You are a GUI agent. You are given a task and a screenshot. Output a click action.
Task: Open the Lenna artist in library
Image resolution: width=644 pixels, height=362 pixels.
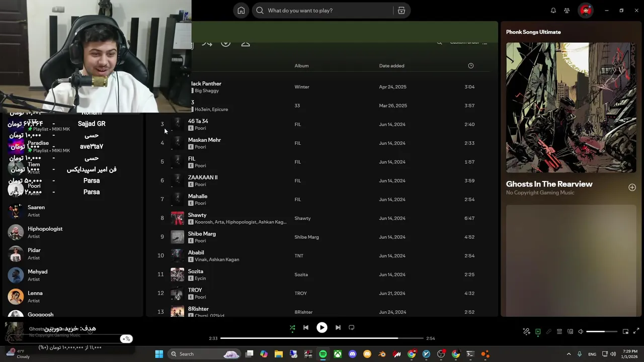tap(73, 297)
